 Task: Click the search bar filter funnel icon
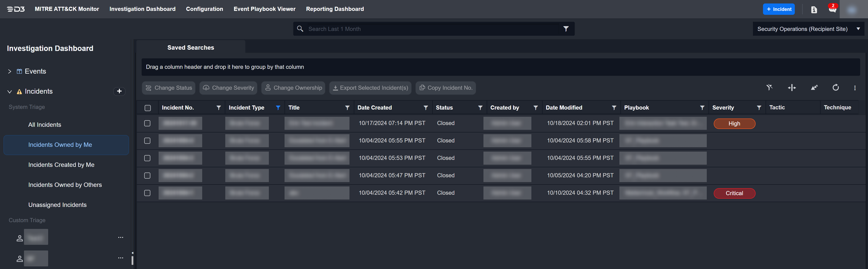pyautogui.click(x=566, y=29)
